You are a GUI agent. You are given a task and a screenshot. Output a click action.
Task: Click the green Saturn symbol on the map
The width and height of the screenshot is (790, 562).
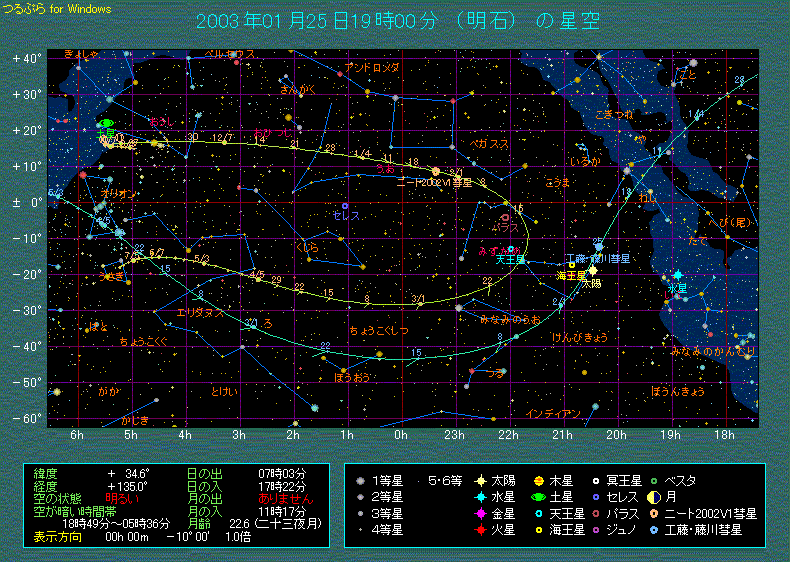106,124
